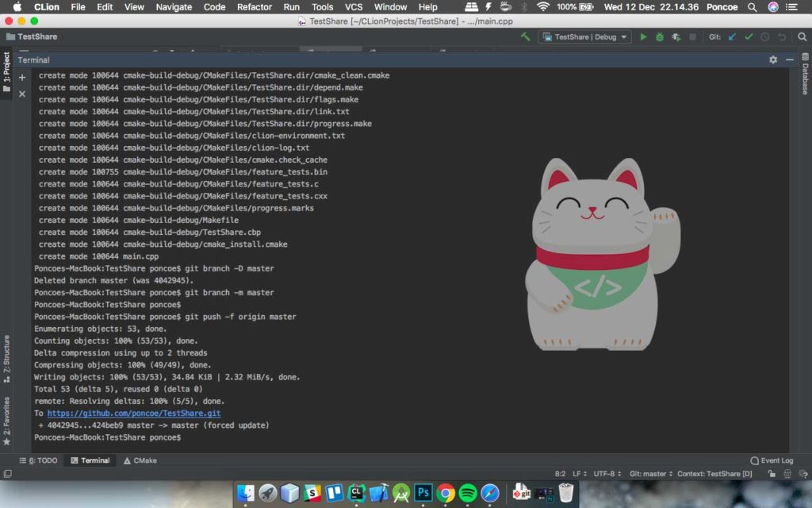Open Trello from the Dock
The height and width of the screenshot is (508, 812).
click(335, 493)
